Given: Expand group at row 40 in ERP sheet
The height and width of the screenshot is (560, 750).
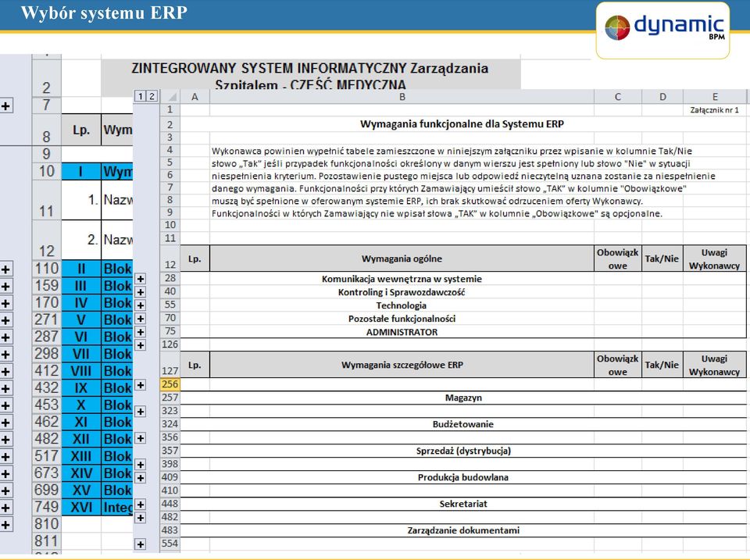Looking at the screenshot, I should click(x=141, y=292).
